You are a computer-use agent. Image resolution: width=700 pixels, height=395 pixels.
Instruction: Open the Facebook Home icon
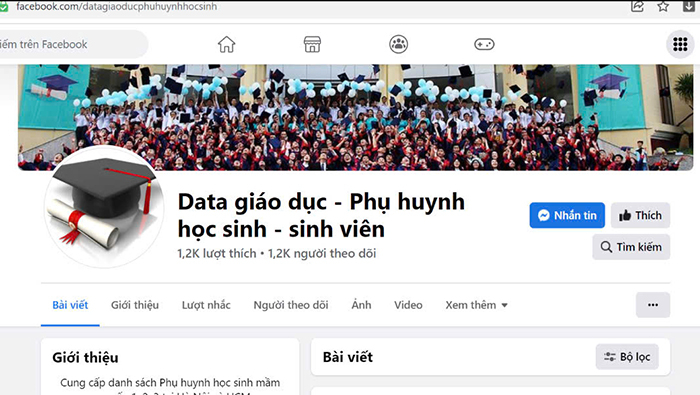[x=226, y=44]
